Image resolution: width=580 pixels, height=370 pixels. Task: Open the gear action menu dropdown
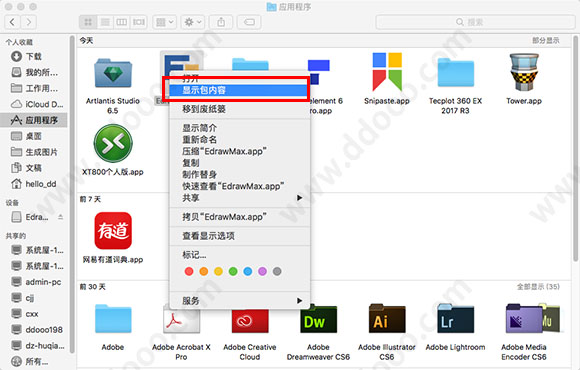coord(193,22)
